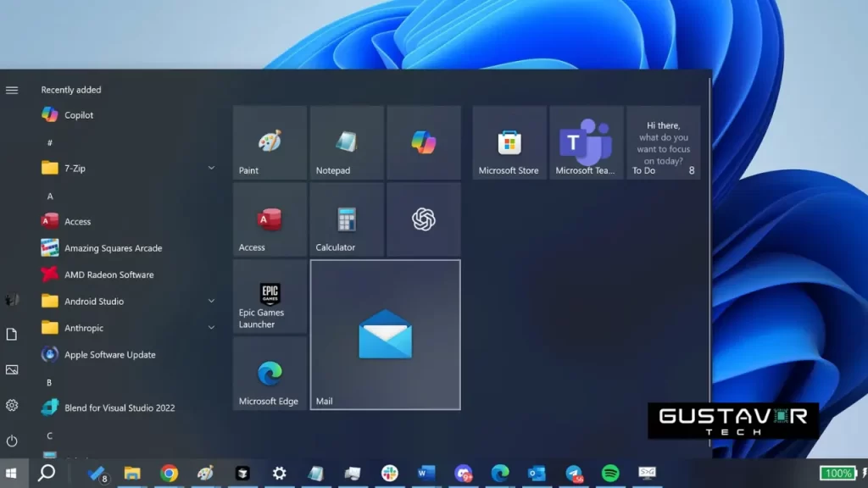The image size is (868, 488).
Task: Open Slack on the taskbar
Action: (x=389, y=474)
